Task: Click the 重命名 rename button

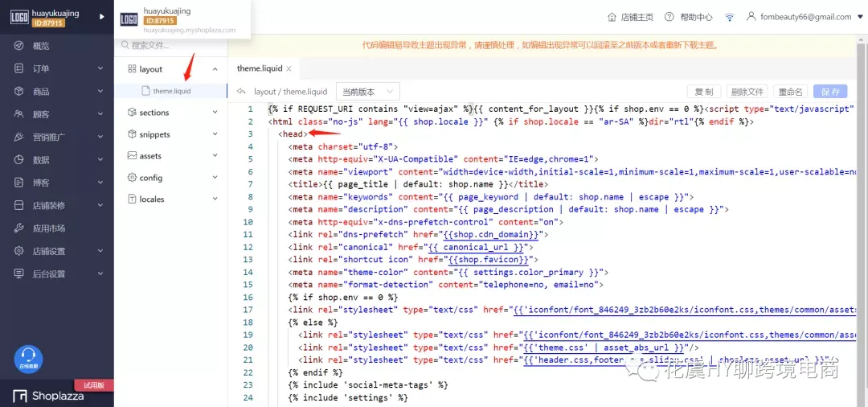Action: pyautogui.click(x=791, y=92)
